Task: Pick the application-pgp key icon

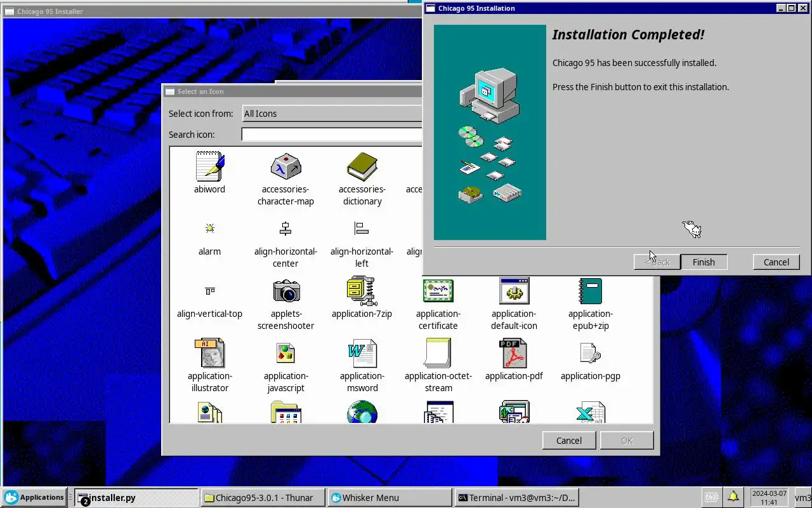Action: tap(590, 352)
